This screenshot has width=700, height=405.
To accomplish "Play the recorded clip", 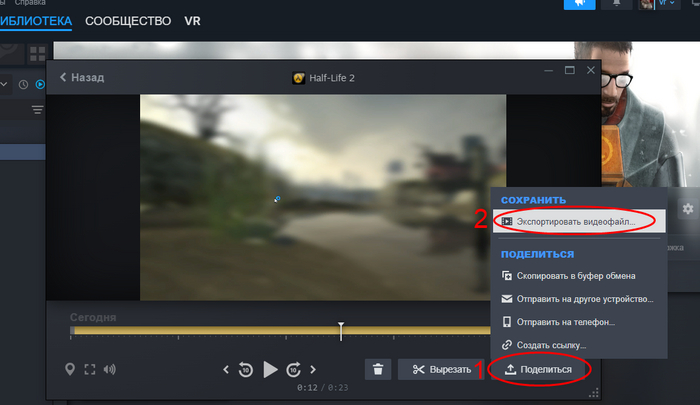I will point(270,369).
